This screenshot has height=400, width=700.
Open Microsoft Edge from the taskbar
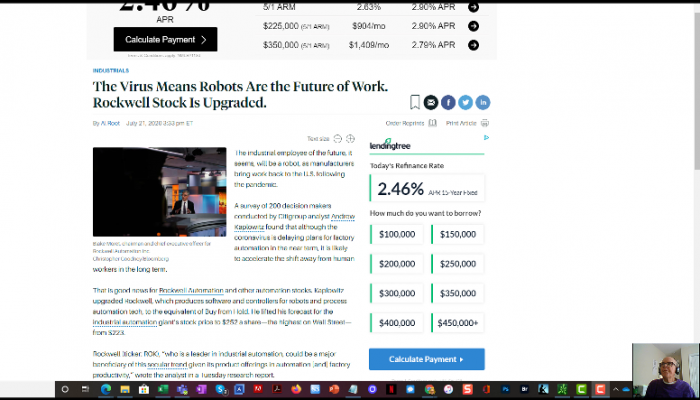[106, 389]
